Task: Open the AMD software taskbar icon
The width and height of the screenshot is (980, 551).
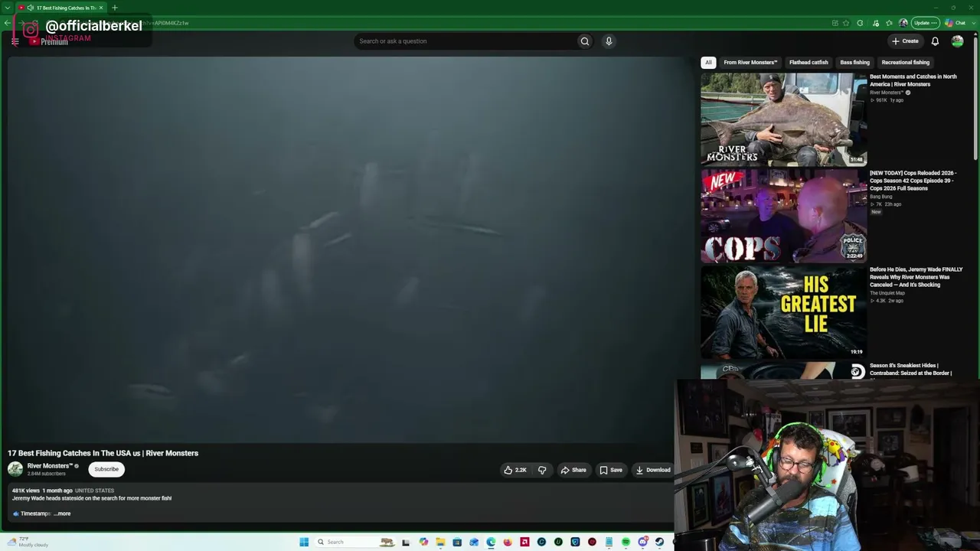Action: [x=524, y=542]
